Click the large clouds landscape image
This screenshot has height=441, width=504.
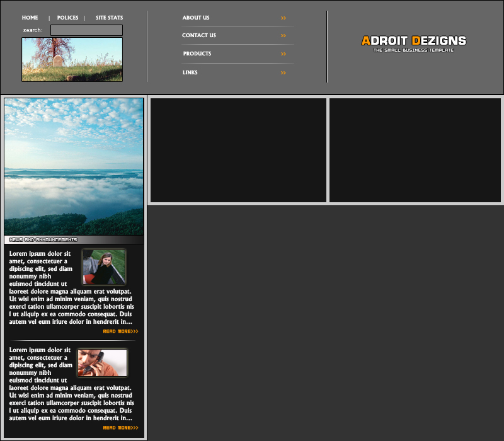(74, 166)
